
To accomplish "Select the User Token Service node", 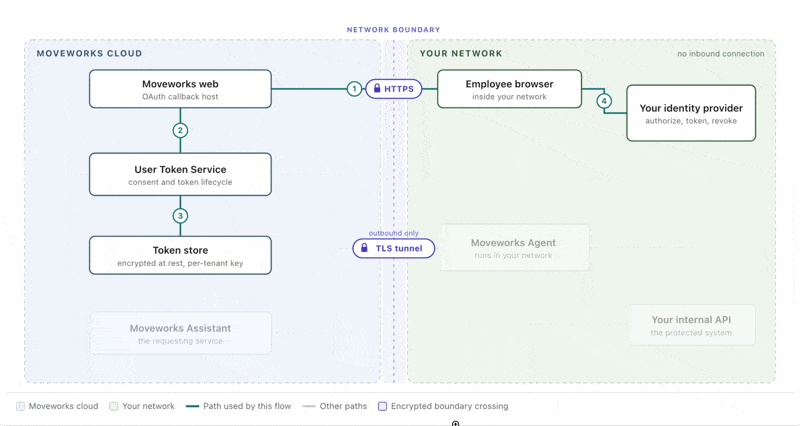I will coord(180,174).
